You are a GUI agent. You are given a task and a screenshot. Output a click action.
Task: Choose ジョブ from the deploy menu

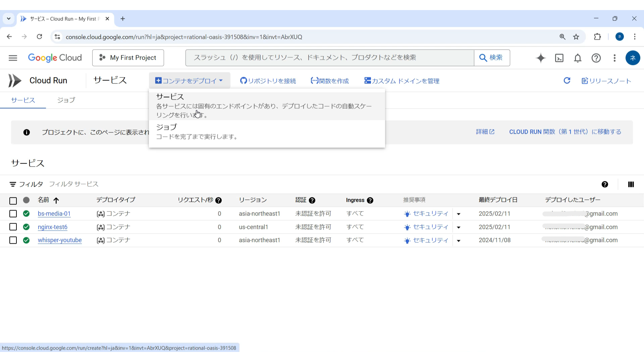[197, 131]
